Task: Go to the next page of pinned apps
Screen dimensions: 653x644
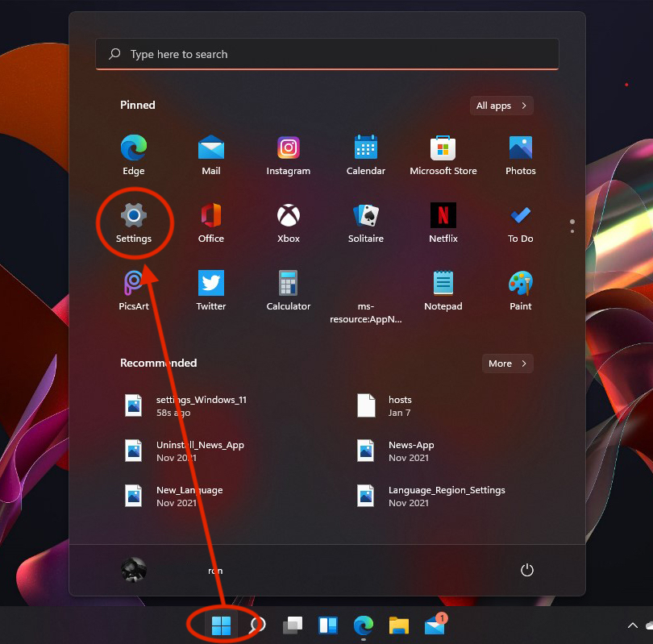Action: [x=572, y=231]
